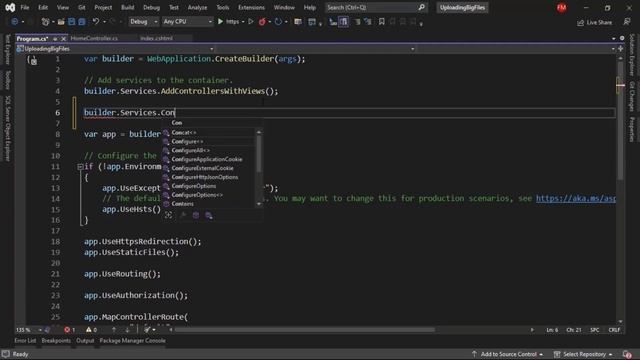The image size is (640, 360).
Task: Switch to the Index.cshtml tab
Action: [x=156, y=38]
